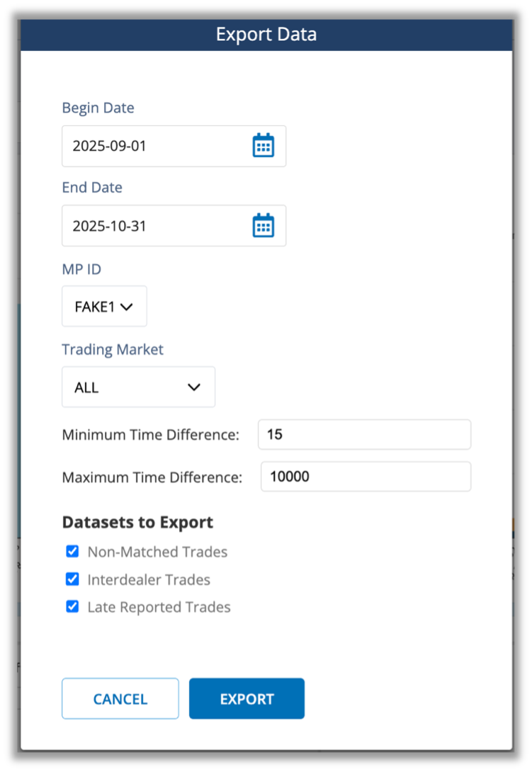The width and height of the screenshot is (532, 772).
Task: Click the Non-Matched Trades label text
Action: pyautogui.click(x=157, y=552)
